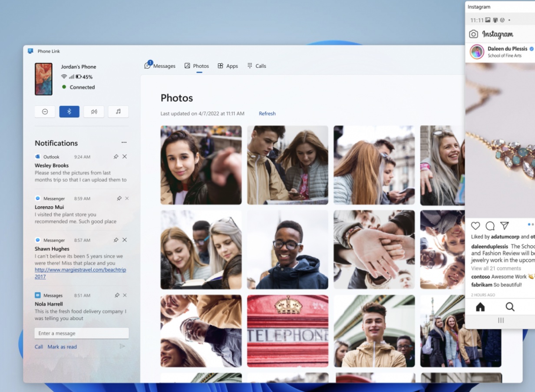The width and height of the screenshot is (535, 392).
Task: Click the music audio player button
Action: (118, 112)
